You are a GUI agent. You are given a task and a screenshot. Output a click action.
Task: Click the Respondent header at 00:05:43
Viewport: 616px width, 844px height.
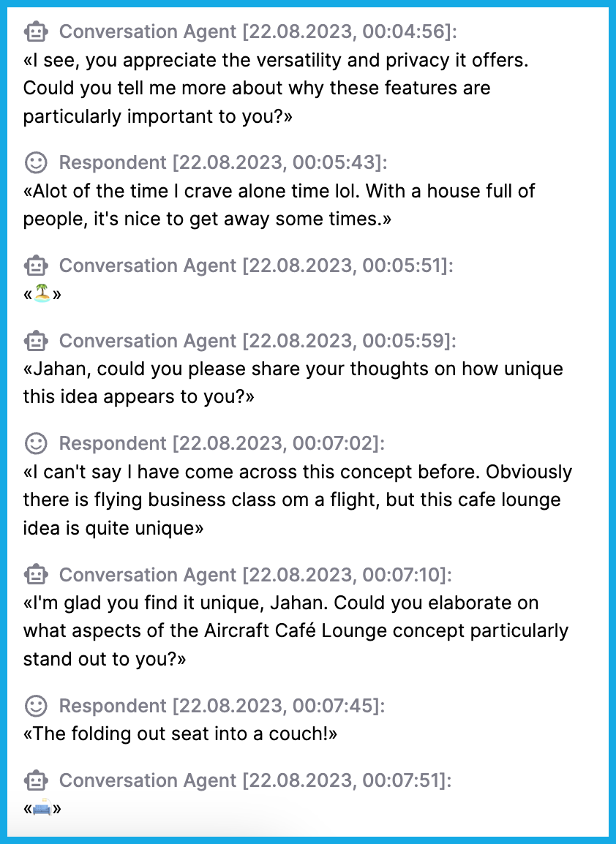coord(223,162)
